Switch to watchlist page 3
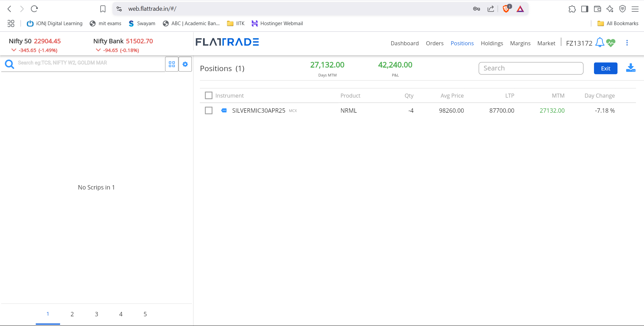This screenshot has width=644, height=326. [96, 314]
